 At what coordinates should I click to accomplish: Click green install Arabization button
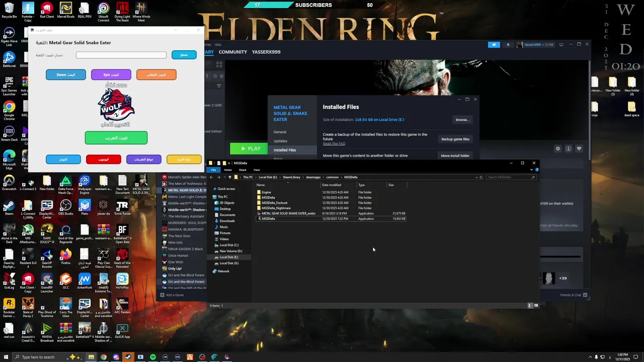click(116, 138)
